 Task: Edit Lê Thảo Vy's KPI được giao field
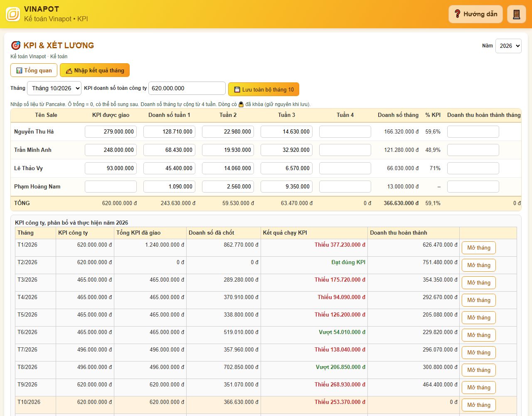tap(111, 168)
